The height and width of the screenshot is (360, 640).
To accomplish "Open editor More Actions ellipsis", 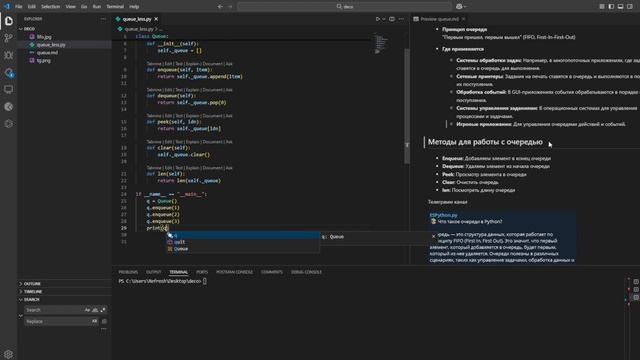I will [x=402, y=19].
